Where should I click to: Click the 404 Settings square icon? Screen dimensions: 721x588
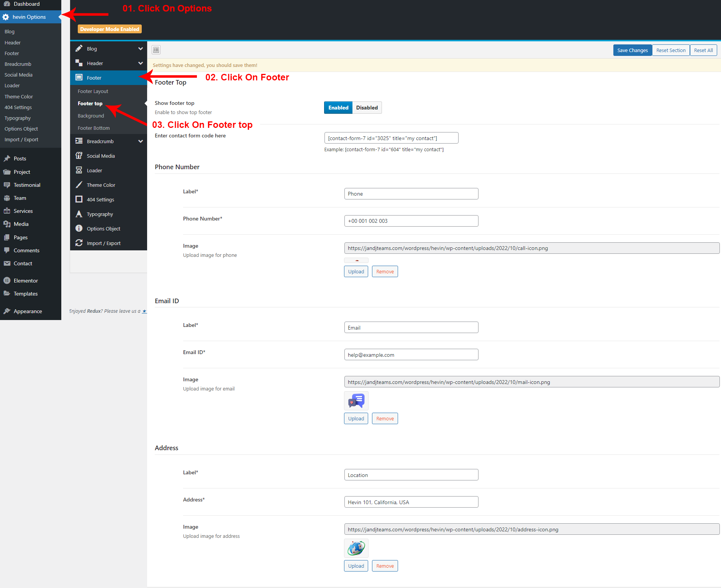tap(79, 199)
